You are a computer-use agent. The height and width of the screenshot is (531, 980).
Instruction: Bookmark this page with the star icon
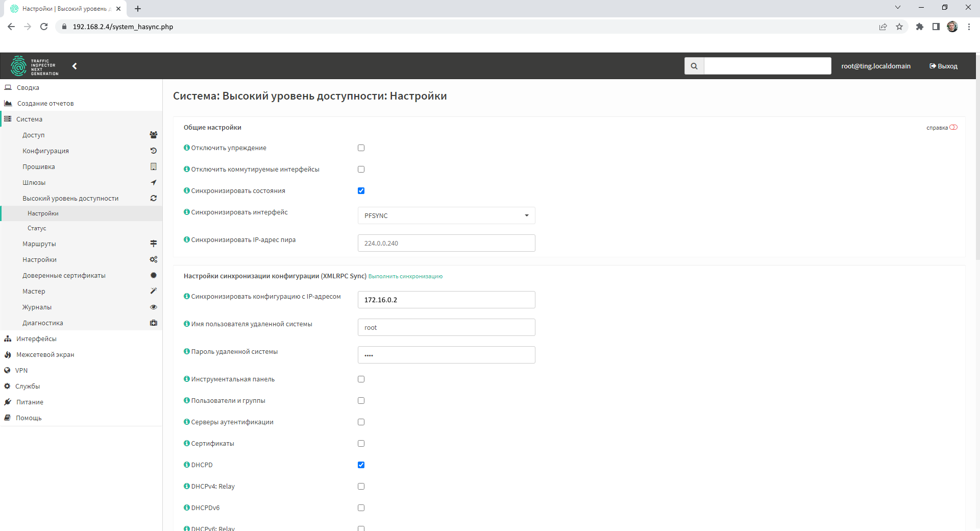(899, 27)
